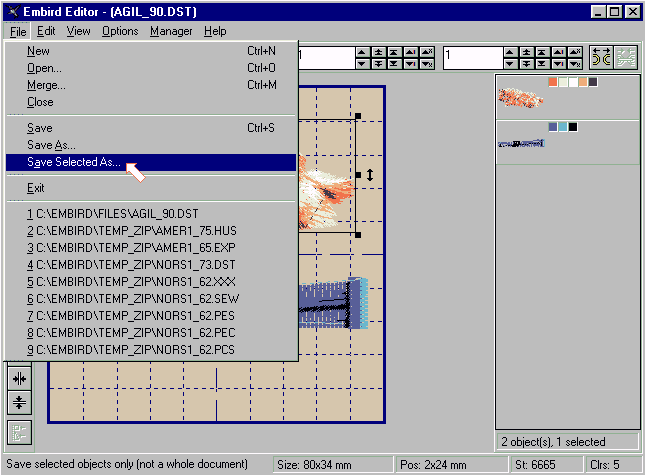Click jump-to-top arrow beside right number field
Screen dimensions: 645x475
click(542, 52)
